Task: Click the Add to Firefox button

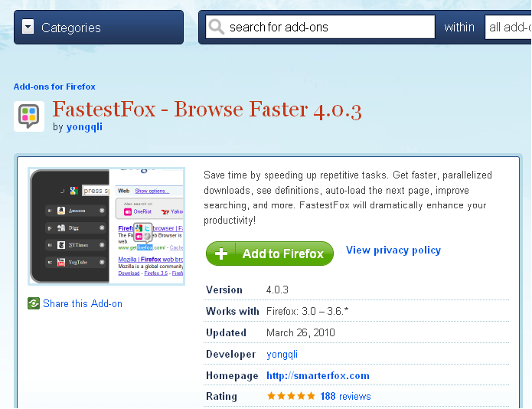Action: click(x=269, y=254)
